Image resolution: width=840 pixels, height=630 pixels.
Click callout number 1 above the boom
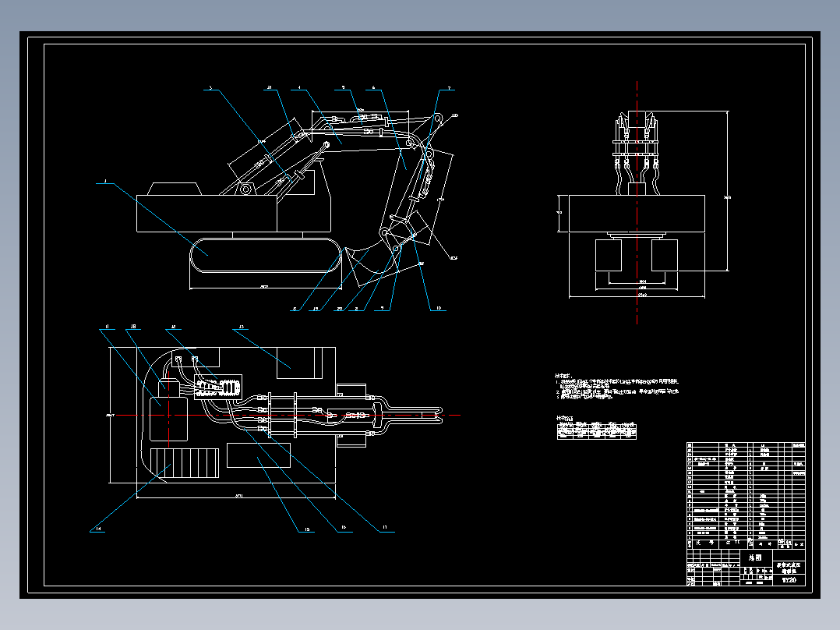104,179
